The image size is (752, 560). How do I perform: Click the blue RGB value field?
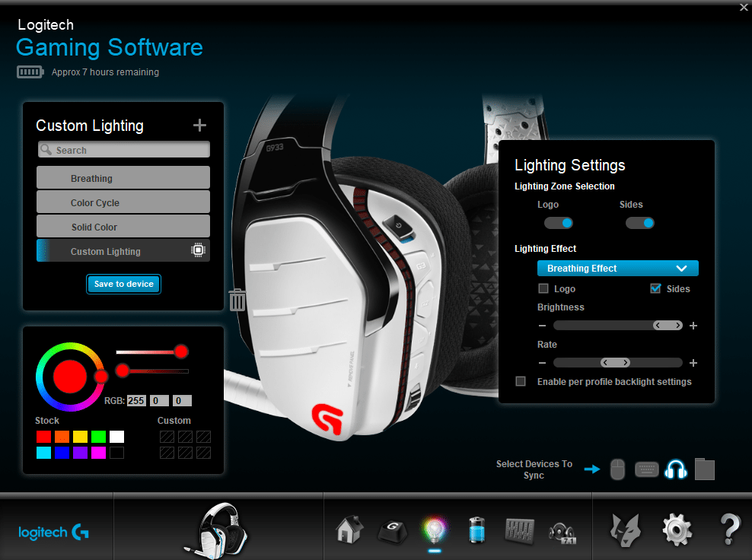pyautogui.click(x=182, y=400)
